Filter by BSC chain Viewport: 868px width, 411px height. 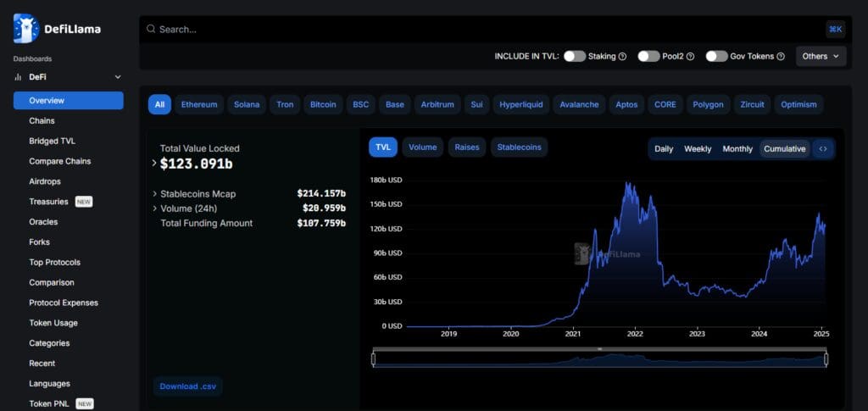(x=361, y=104)
